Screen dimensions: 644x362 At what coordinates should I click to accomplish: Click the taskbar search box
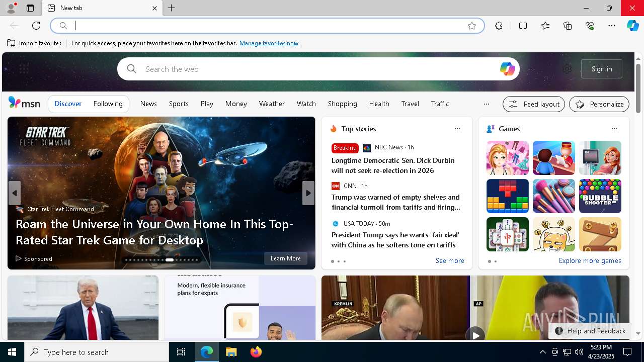(97, 352)
